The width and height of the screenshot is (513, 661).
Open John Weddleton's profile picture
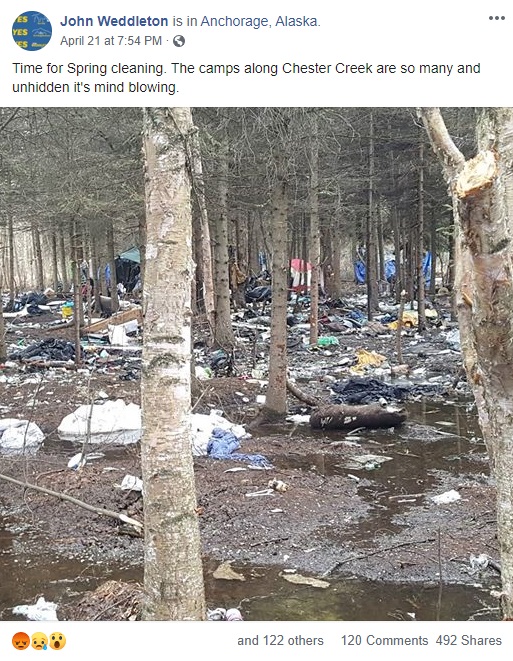32,31
